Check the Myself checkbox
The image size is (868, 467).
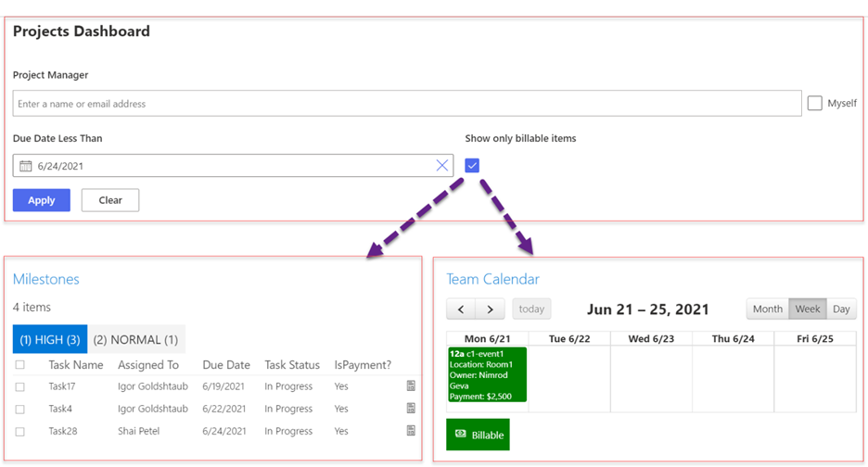tap(814, 104)
